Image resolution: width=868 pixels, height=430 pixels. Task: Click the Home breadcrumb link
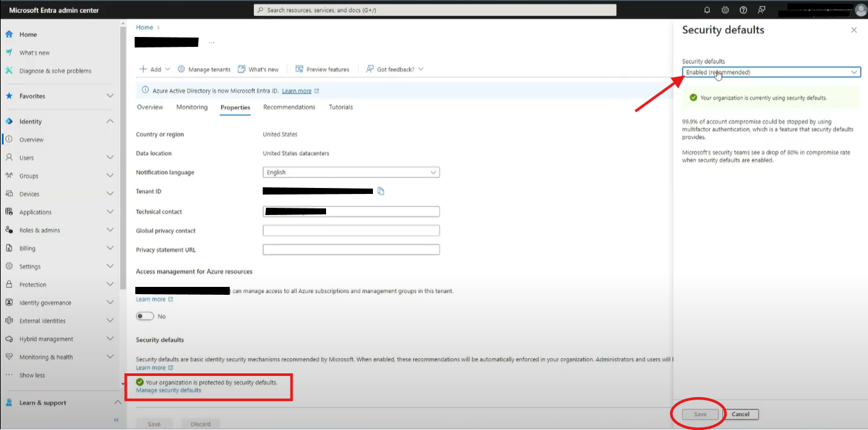(x=145, y=27)
